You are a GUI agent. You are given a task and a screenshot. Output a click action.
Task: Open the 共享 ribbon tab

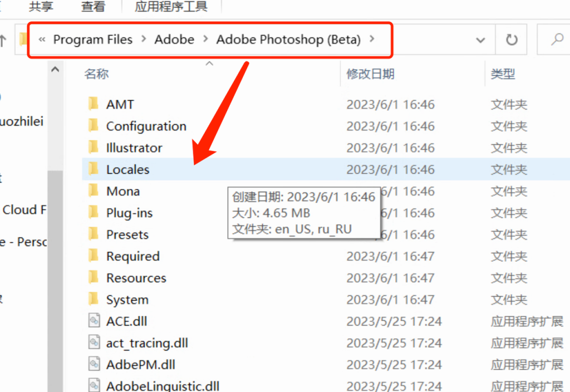41,7
